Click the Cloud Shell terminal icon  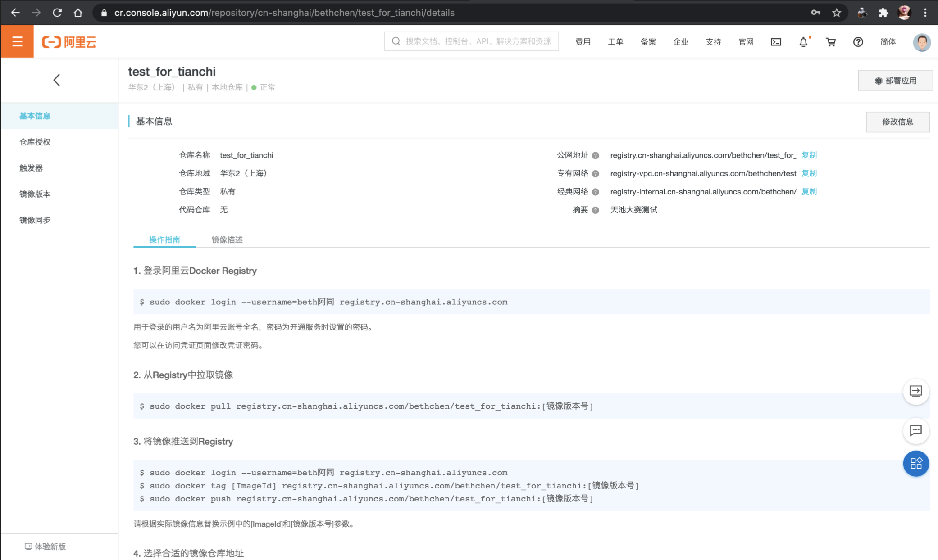(776, 42)
